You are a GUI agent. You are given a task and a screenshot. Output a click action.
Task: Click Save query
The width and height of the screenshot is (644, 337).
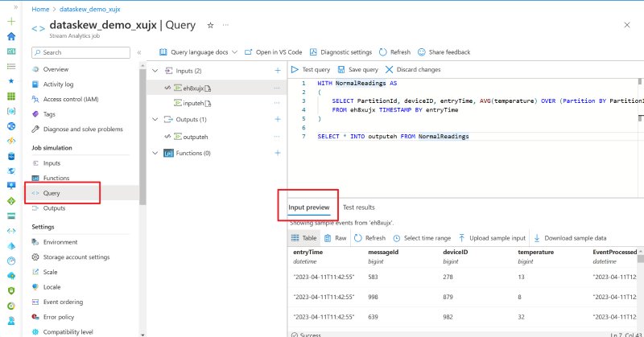[357, 70]
